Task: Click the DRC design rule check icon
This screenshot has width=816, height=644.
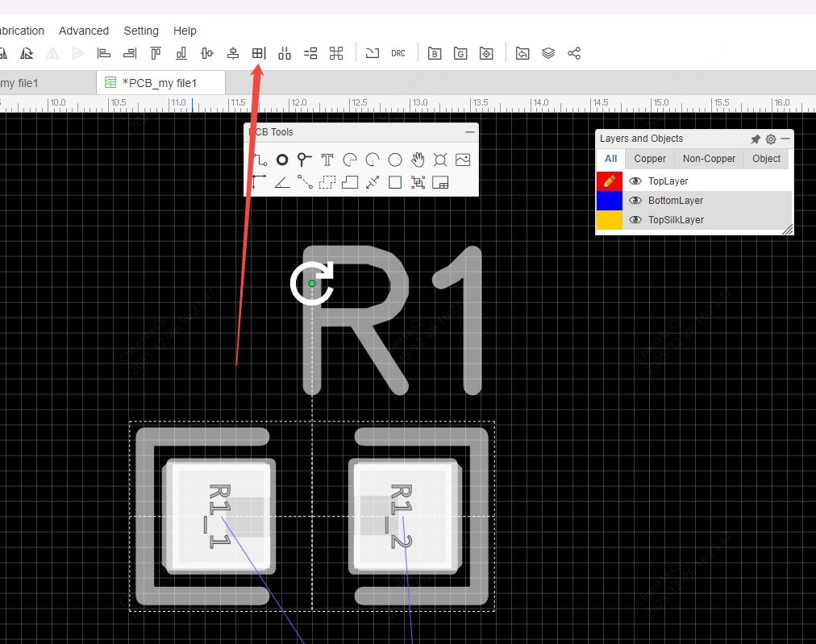Action: 398,53
